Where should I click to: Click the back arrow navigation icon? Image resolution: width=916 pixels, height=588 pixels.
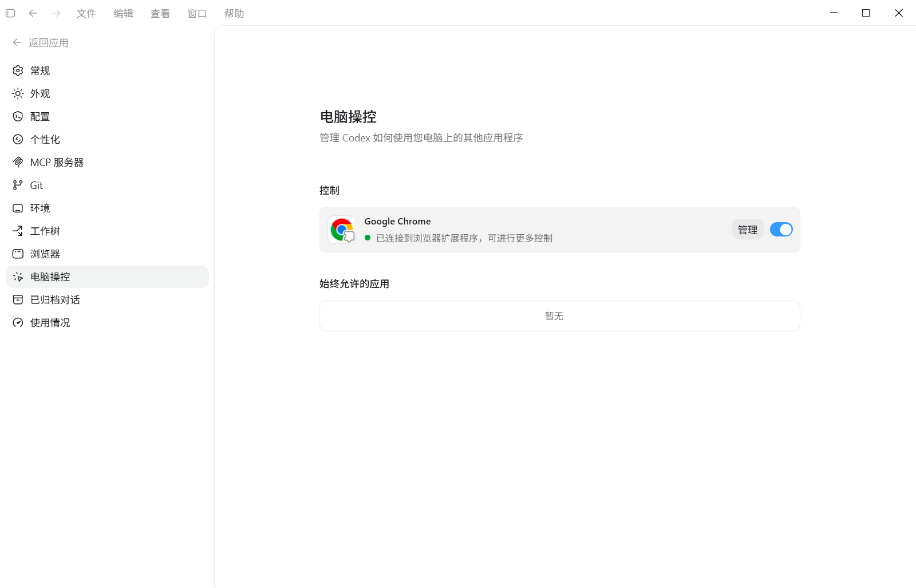pos(33,13)
